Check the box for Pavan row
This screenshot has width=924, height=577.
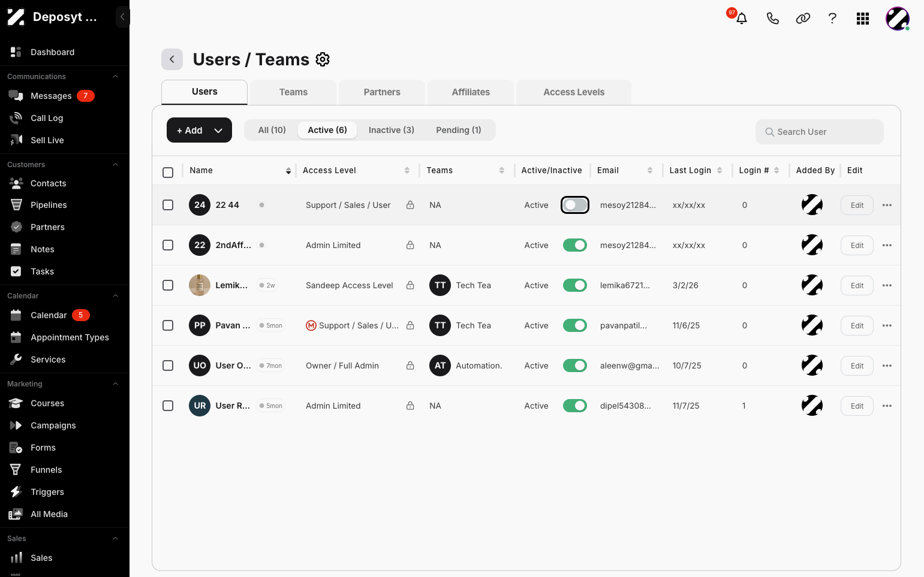coord(168,325)
